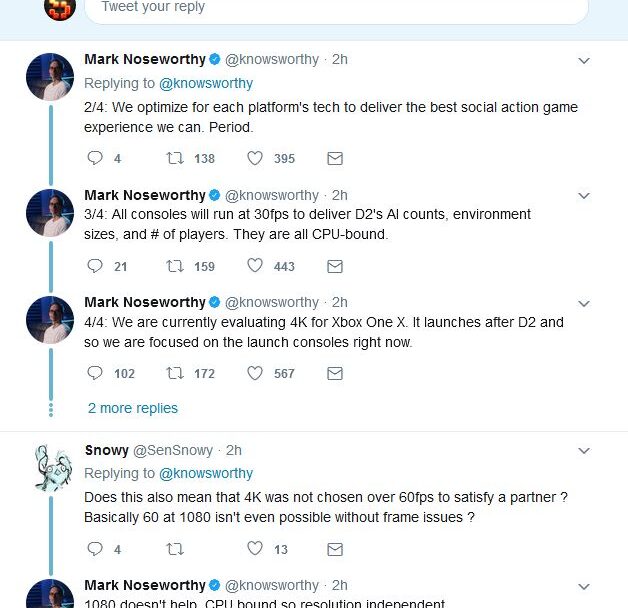
Task: Reply to the 2/4 platform optimization tweet
Action: click(96, 158)
